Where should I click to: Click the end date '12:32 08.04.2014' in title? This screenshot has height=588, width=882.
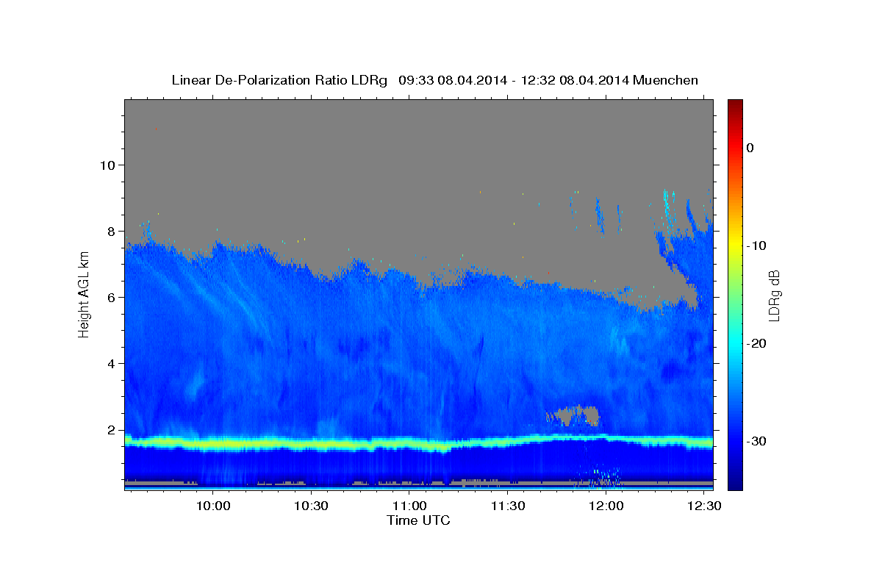574,80
